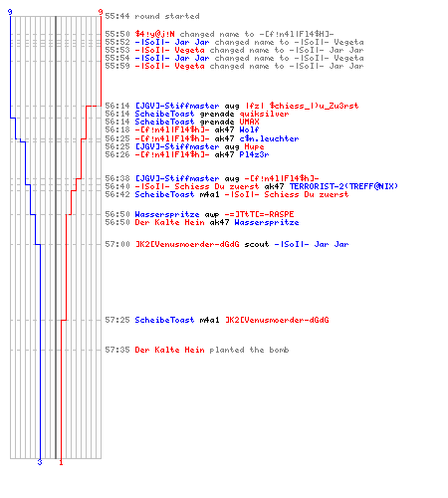Image resolution: width=448 pixels, height=498 pixels.
Task: Select the Wasserspritze name at 56:50 aug kill
Action: (167, 214)
